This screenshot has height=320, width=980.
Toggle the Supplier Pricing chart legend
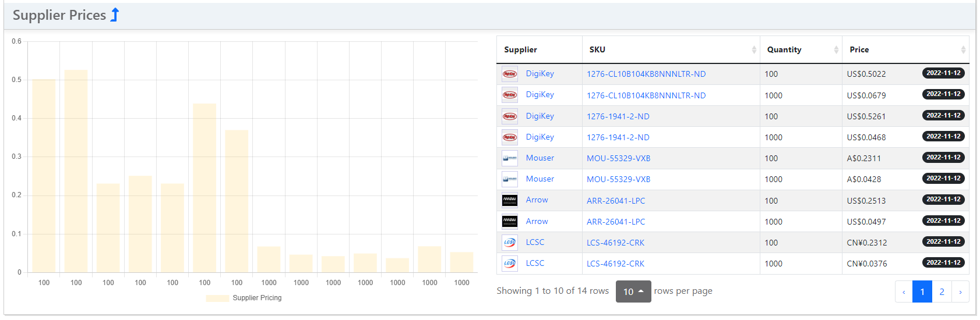[x=244, y=298]
